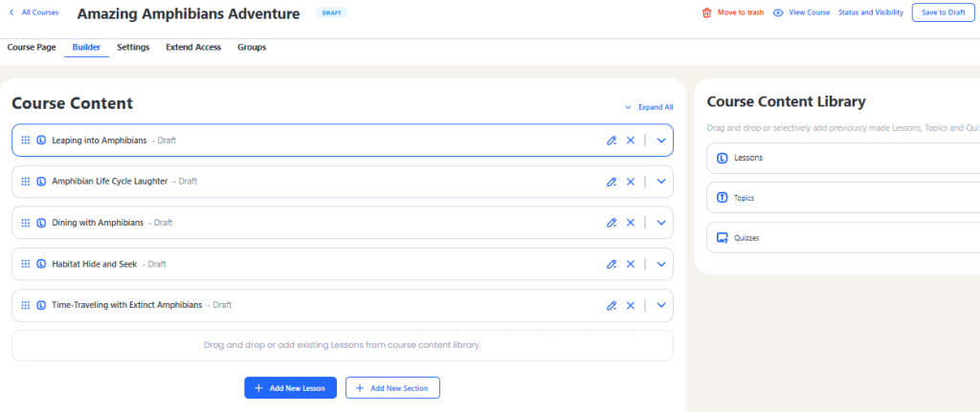The image size is (980, 412).
Task: Click drag handle of Leaping into Amphibians
Action: (26, 141)
